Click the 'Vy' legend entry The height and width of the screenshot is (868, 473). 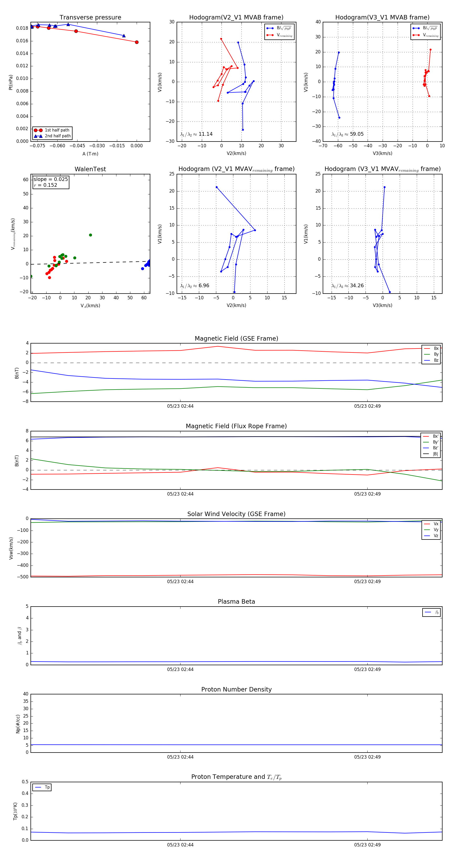coord(431,530)
